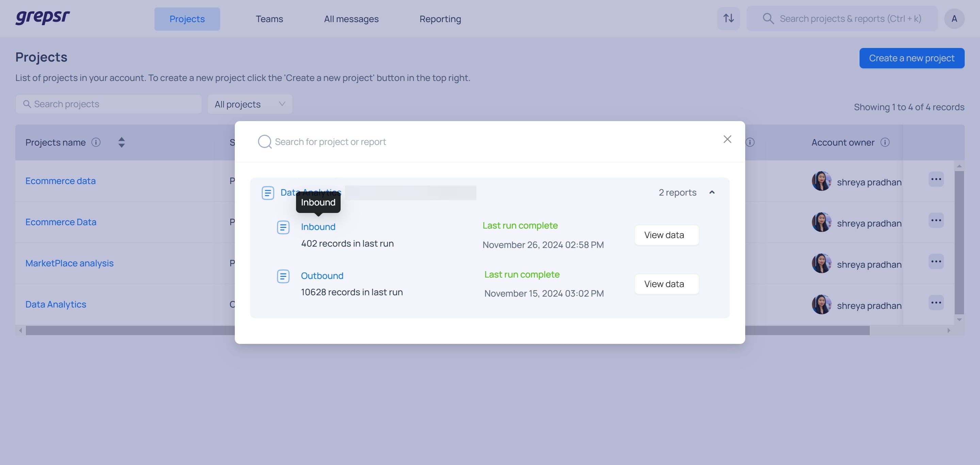Click the Outbound report document icon
The image size is (980, 465).
(283, 277)
